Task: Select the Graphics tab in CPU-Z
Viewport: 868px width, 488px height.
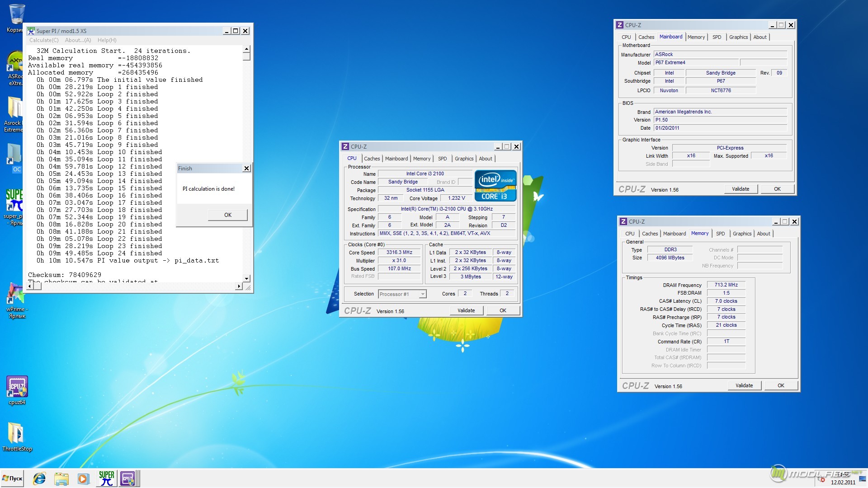Action: 464,158
